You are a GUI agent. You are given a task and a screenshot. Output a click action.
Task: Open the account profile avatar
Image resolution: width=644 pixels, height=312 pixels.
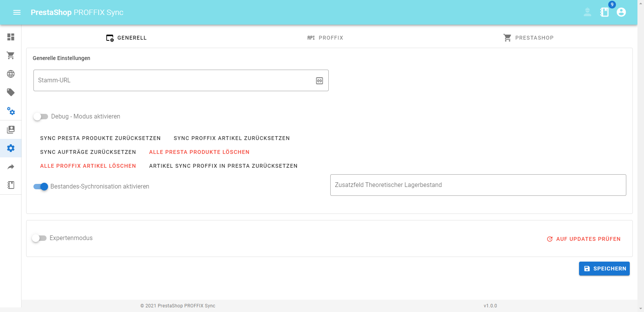tap(621, 12)
